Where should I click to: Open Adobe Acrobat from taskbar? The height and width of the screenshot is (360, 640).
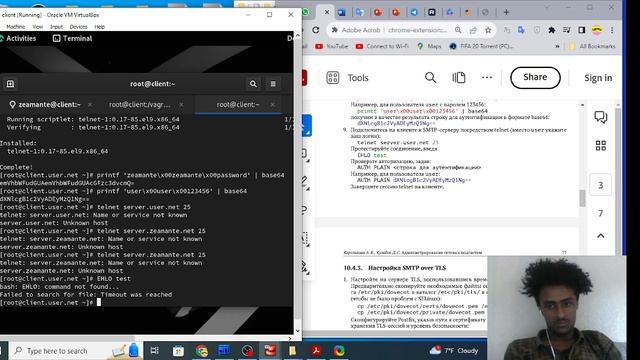coord(316,351)
